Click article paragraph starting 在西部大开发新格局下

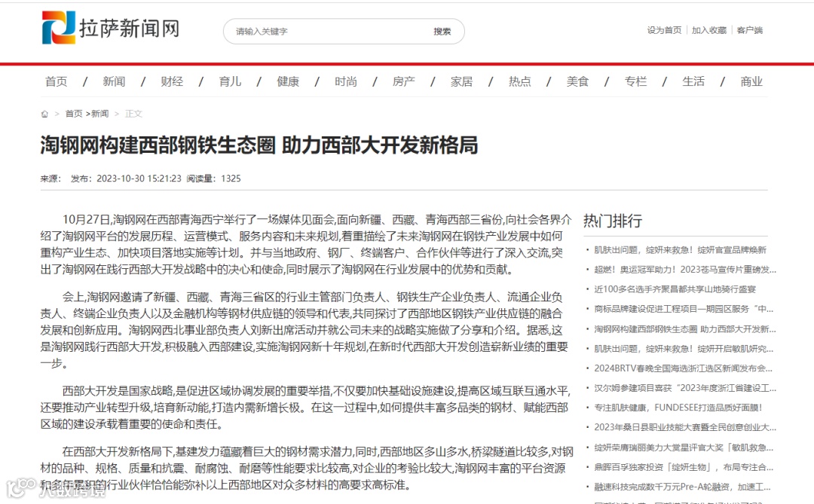307,468
